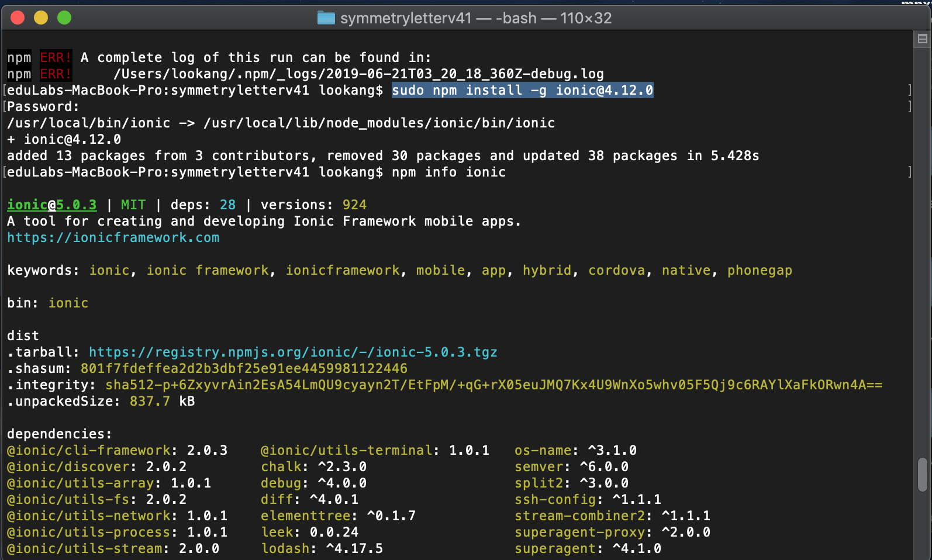Click the 'chalk: ^2.3.0' dependency
Image resolution: width=932 pixels, height=560 pixels.
(x=314, y=467)
